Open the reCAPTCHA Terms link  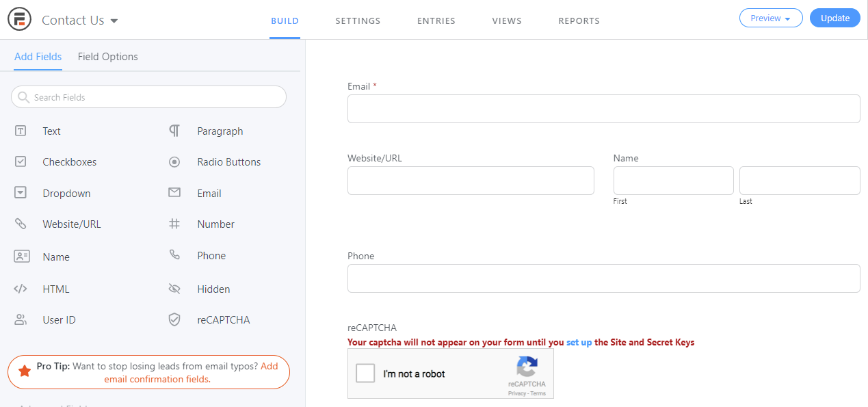538,394
